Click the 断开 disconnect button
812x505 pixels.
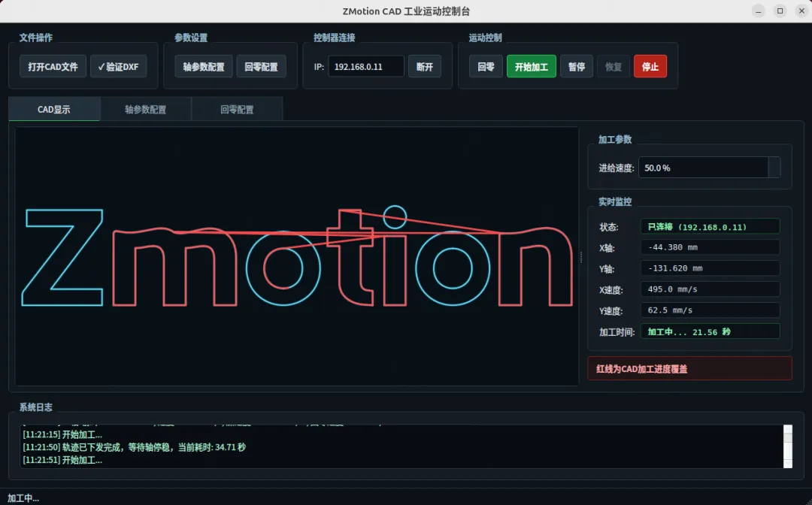425,67
